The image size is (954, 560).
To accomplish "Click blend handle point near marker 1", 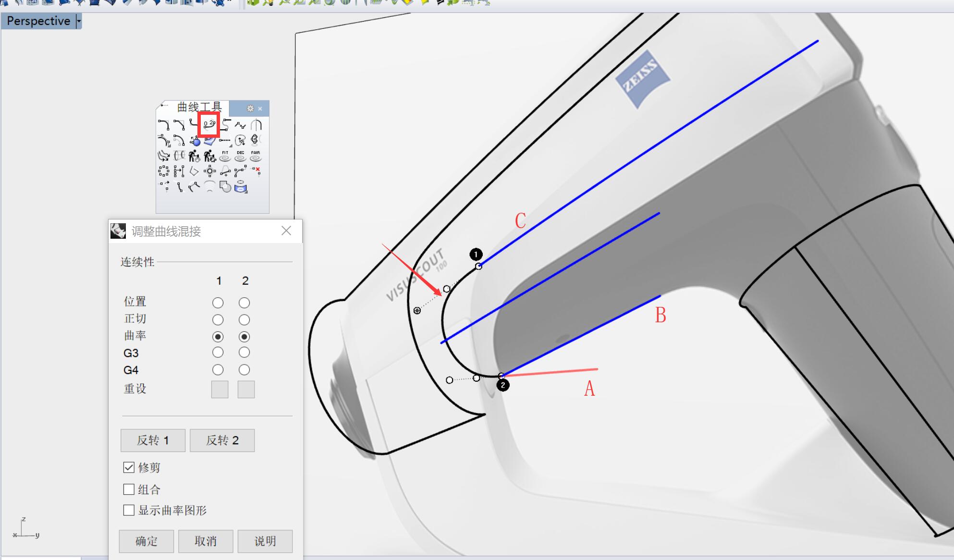I will pyautogui.click(x=478, y=266).
